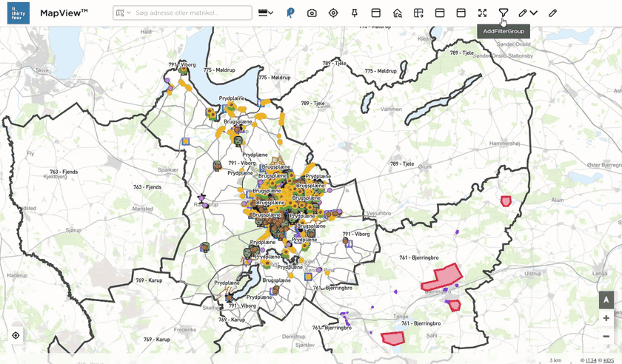Open the search type dropdown in search box
The image size is (622, 364).
(123, 13)
